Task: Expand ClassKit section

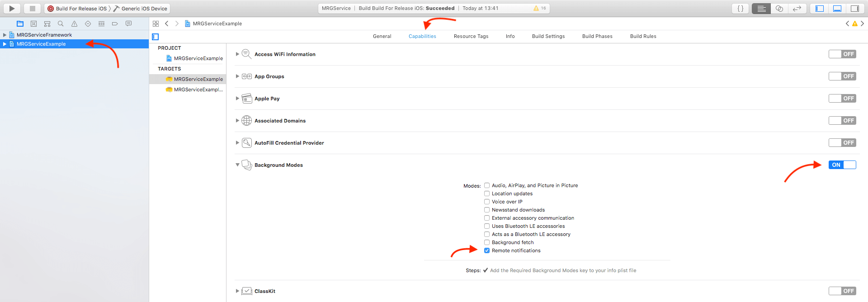Action: 237,291
